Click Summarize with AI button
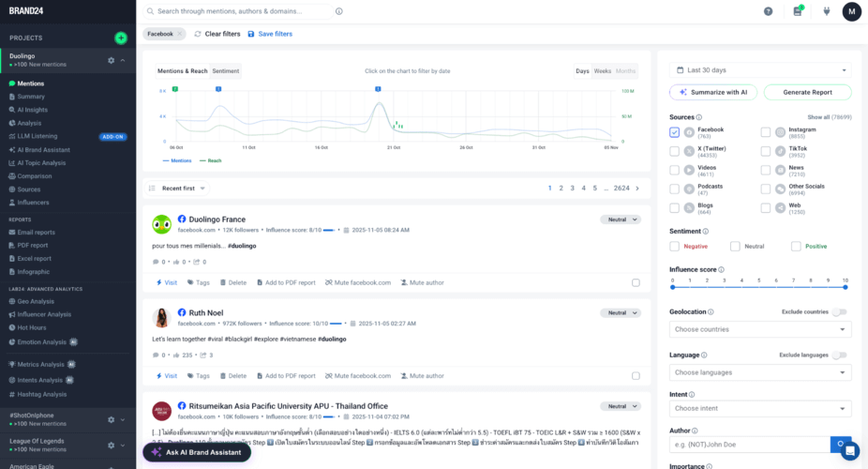Screen dimensions: 868x469 (713, 93)
